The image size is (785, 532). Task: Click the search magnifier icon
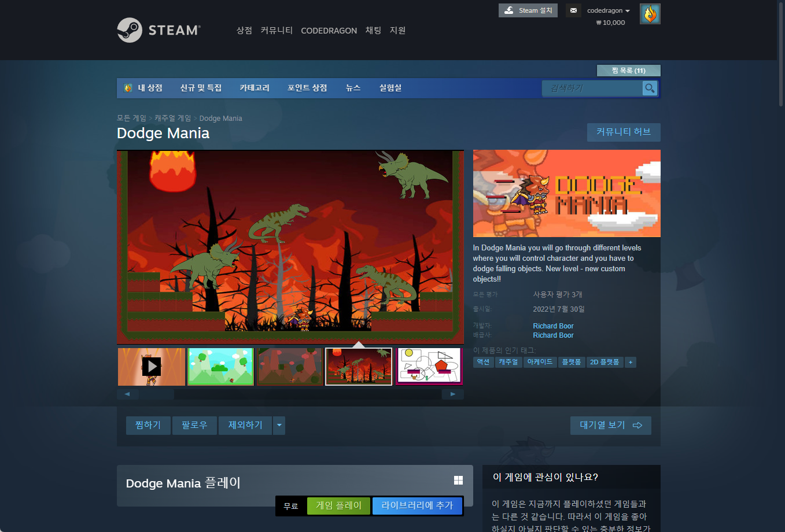point(650,88)
